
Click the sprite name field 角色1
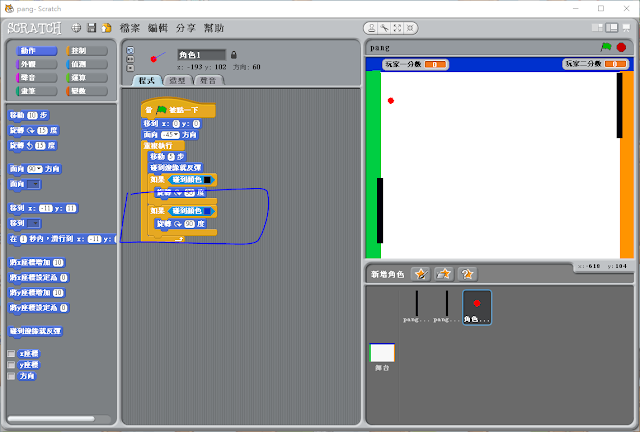point(202,55)
